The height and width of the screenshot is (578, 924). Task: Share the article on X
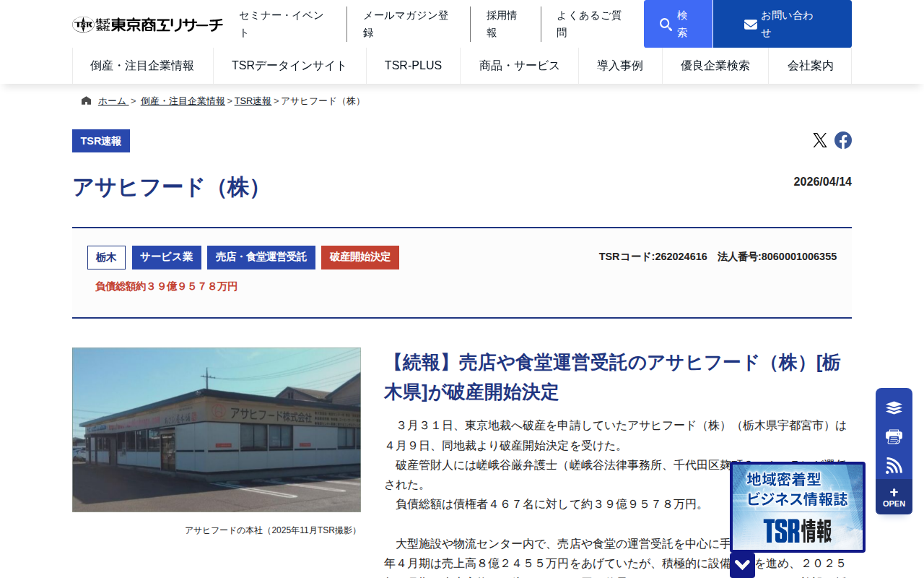[819, 140]
